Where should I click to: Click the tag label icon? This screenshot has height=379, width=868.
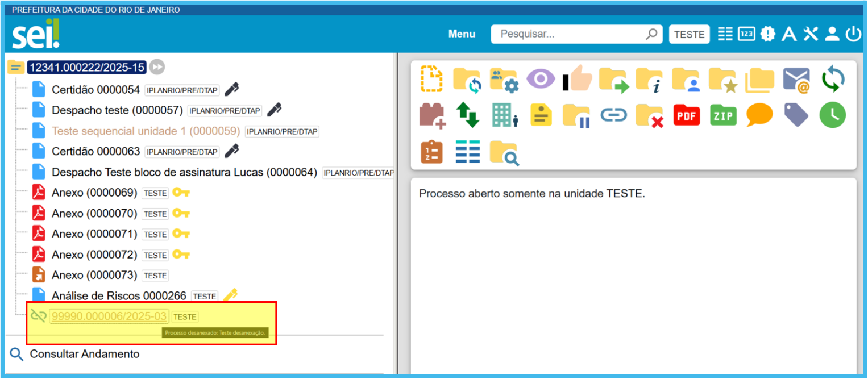tap(796, 115)
